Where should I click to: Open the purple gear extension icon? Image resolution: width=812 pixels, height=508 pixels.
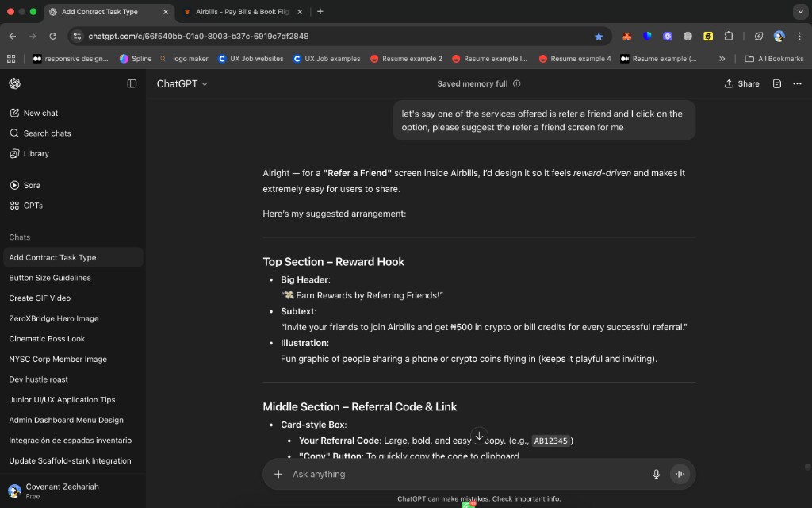click(668, 36)
